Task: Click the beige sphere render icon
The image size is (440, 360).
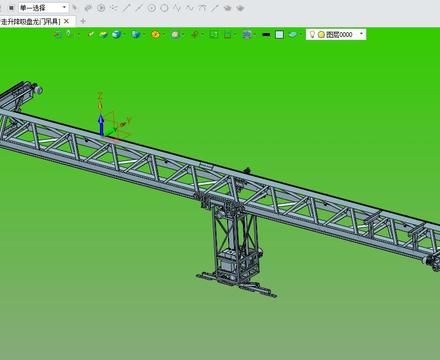Action: (175, 34)
